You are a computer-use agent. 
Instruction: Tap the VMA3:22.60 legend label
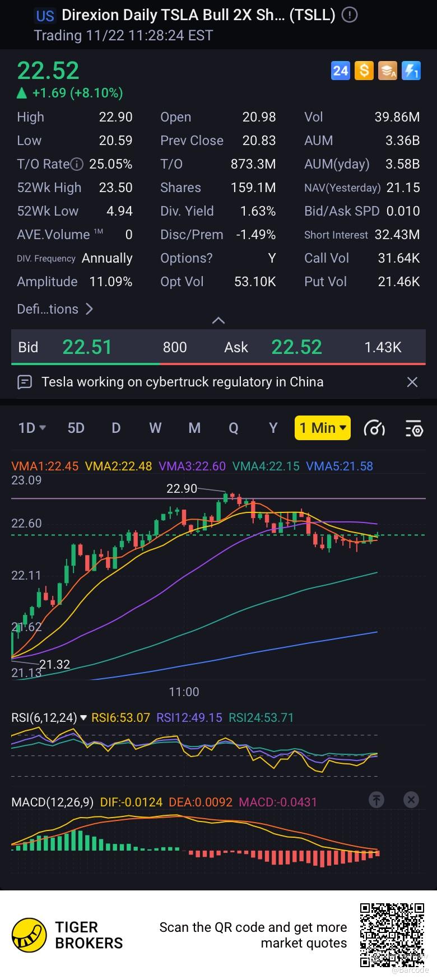(192, 466)
